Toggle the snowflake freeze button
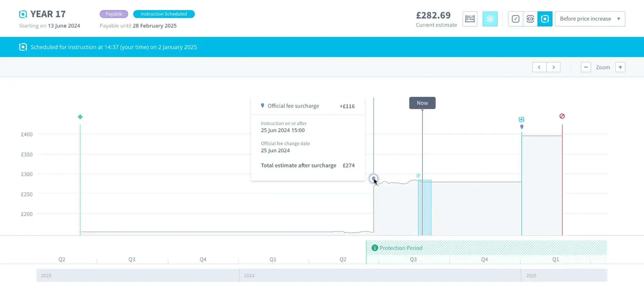This screenshot has width=644, height=299. pyautogui.click(x=490, y=19)
